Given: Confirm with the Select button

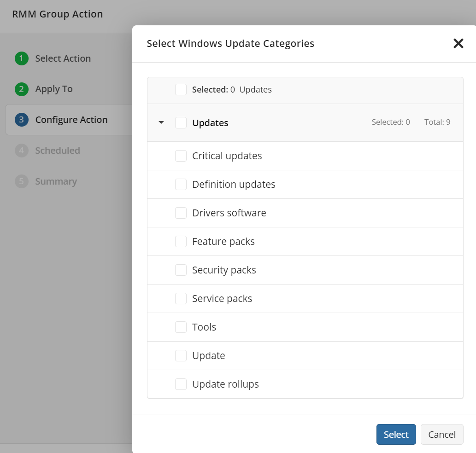Looking at the screenshot, I should click(x=396, y=435).
